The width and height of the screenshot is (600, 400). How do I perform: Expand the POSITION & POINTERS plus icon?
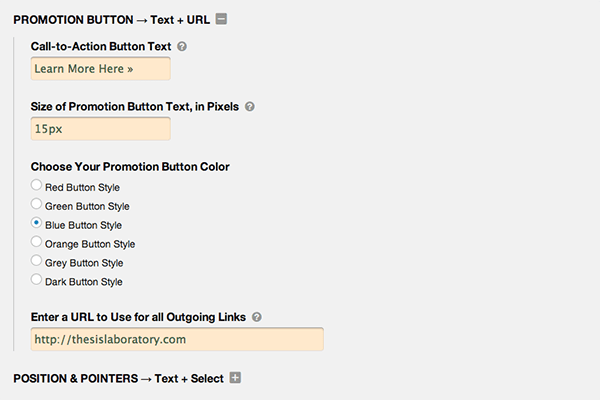click(236, 378)
